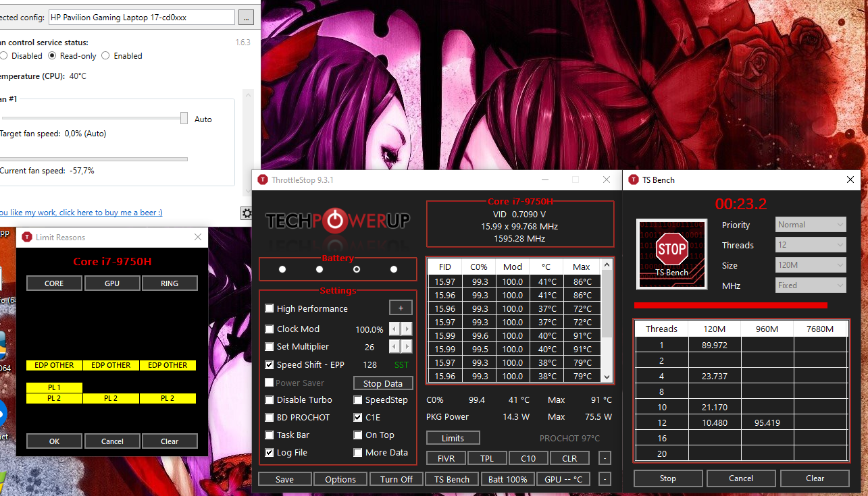The image size is (868, 496).
Task: Open the MHz dropdown in TS Bench
Action: pos(811,285)
